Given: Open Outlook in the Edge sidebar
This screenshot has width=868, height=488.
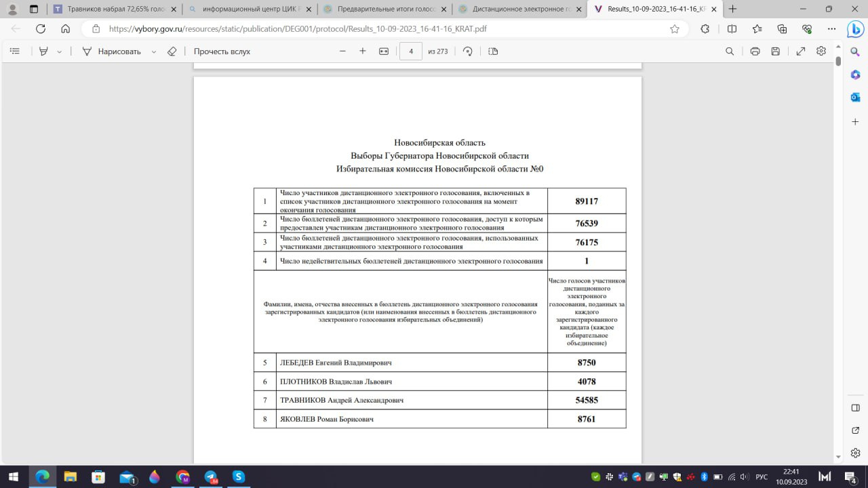Looking at the screenshot, I should (855, 98).
